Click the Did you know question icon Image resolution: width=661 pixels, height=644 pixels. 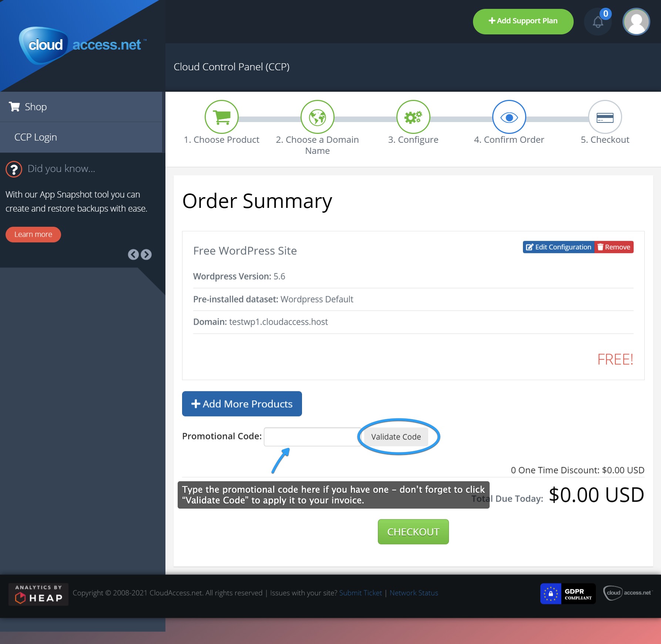[14, 169]
